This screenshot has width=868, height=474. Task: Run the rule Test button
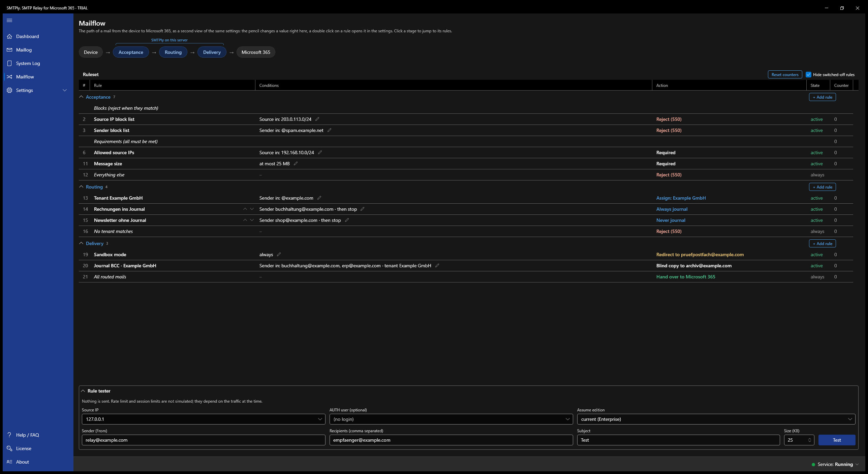(837, 440)
